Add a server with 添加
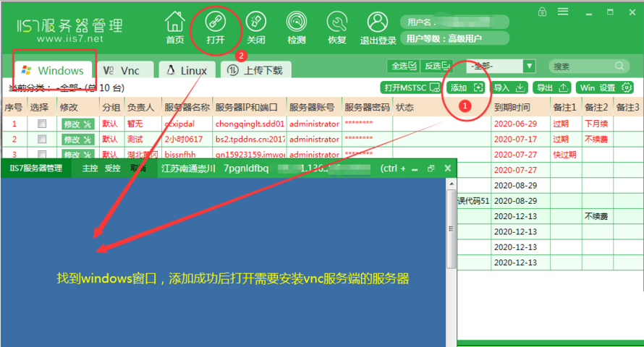The height and width of the screenshot is (347, 644). 466,87
